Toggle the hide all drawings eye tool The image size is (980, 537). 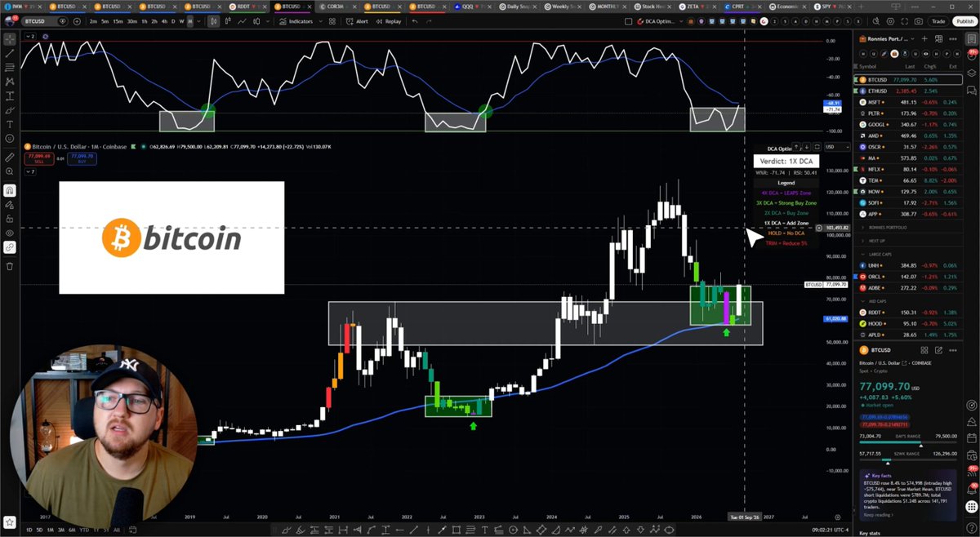10,233
